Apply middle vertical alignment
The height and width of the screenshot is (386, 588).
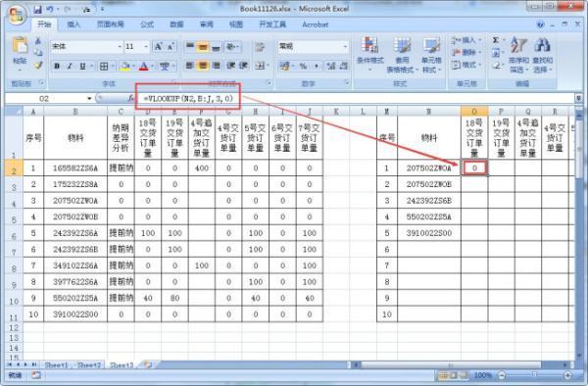click(203, 47)
